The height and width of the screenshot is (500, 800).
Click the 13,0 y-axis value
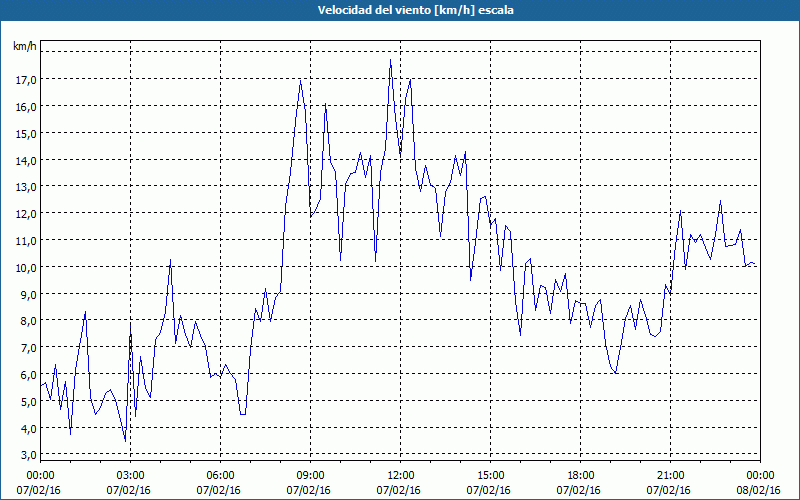(27, 187)
